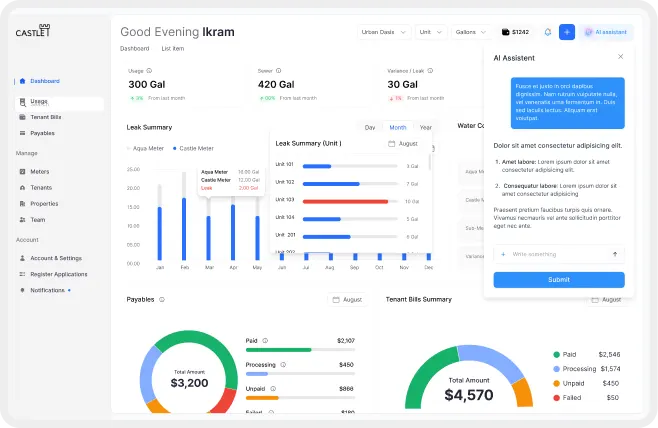The width and height of the screenshot is (658, 428).
Task: Select the Day view in Leak Summary
Action: pos(370,128)
